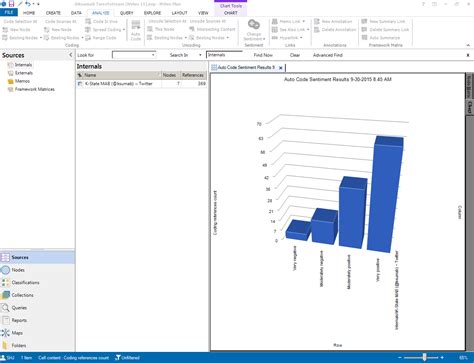Click the Find Now button
The height and width of the screenshot is (363, 474).
point(263,55)
